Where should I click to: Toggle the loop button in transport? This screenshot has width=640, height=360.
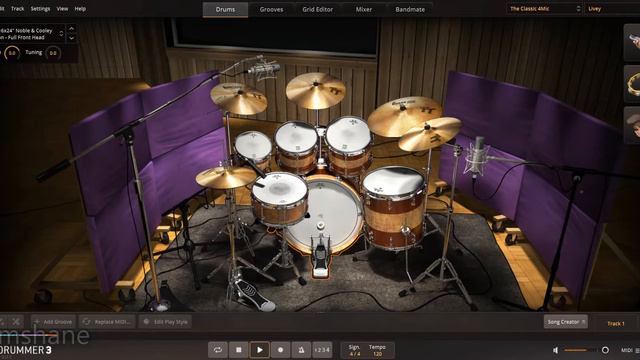coord(218,350)
